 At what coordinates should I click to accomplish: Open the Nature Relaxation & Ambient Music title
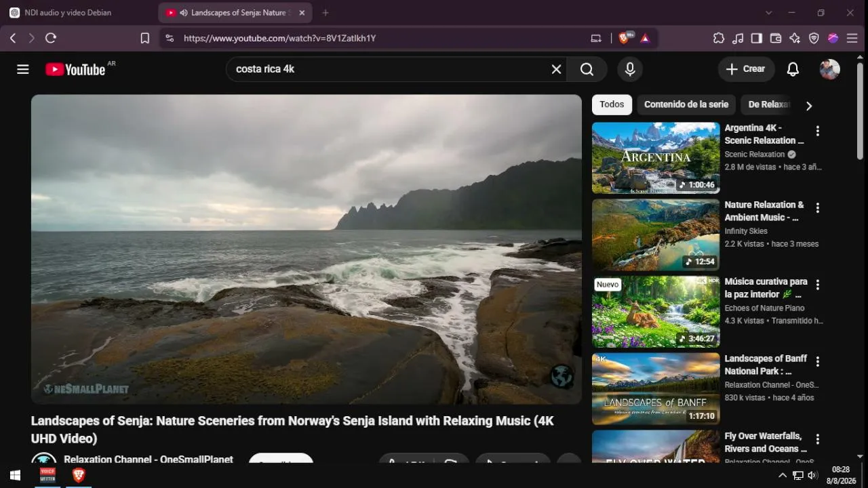click(764, 211)
